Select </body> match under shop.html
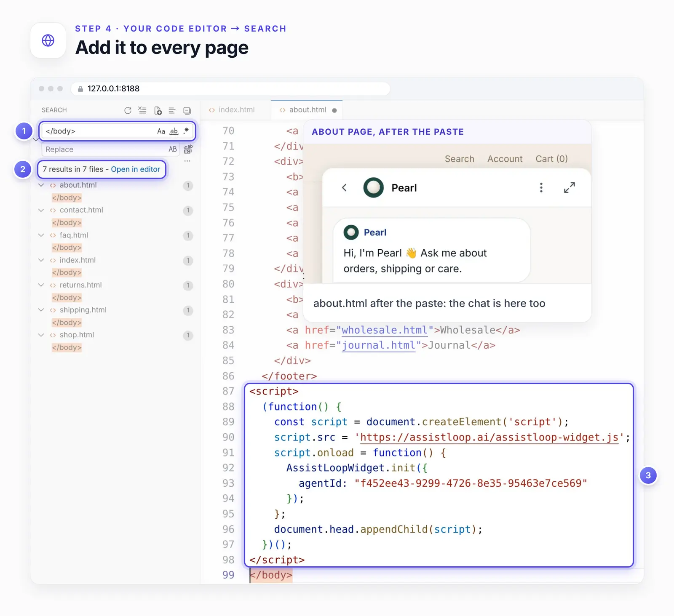The height and width of the screenshot is (616, 674). click(67, 347)
